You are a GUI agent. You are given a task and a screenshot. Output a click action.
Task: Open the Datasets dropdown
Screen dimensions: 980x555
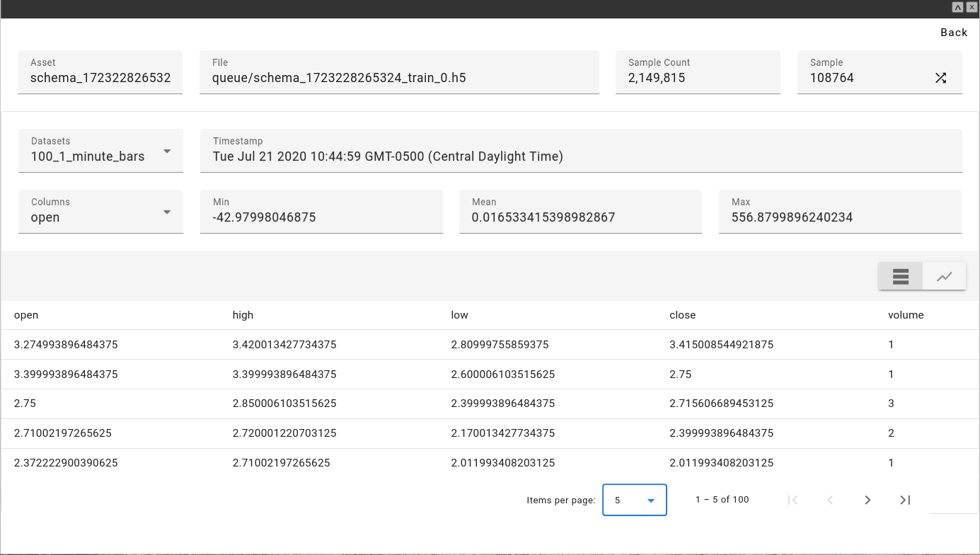[100, 151]
